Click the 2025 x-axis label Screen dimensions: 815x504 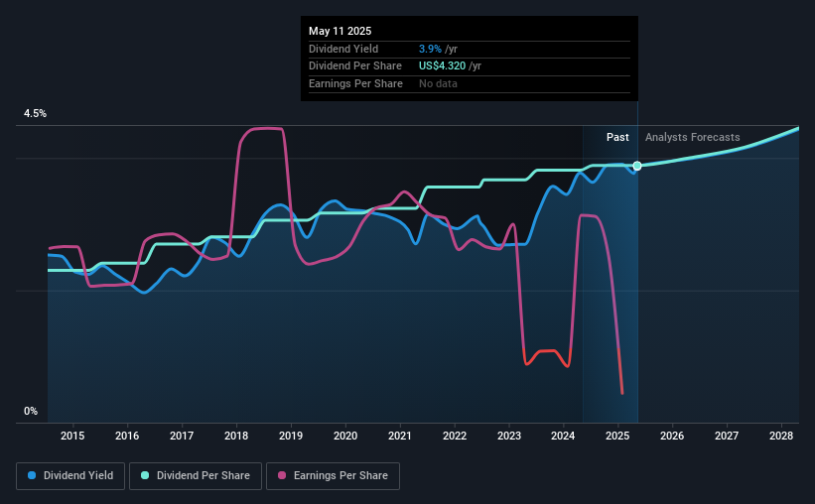pos(617,436)
